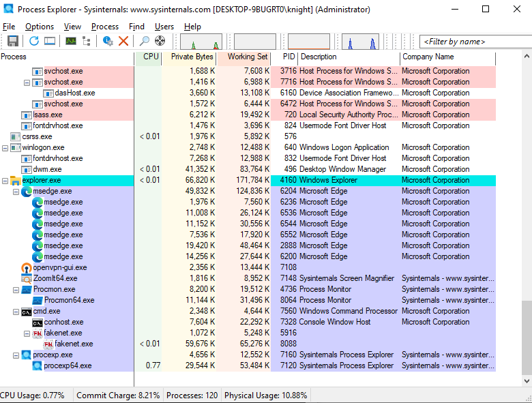Toggle the lower pane toolbar icon
This screenshot has width=532, height=403.
(x=50, y=41)
